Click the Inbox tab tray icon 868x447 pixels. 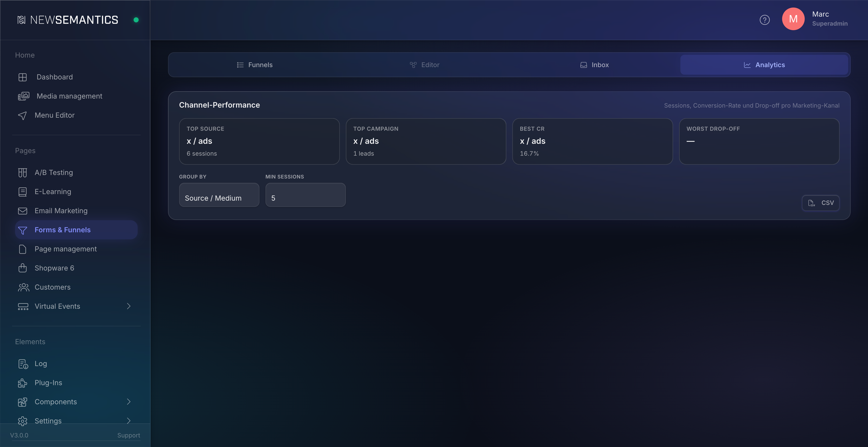click(x=584, y=65)
